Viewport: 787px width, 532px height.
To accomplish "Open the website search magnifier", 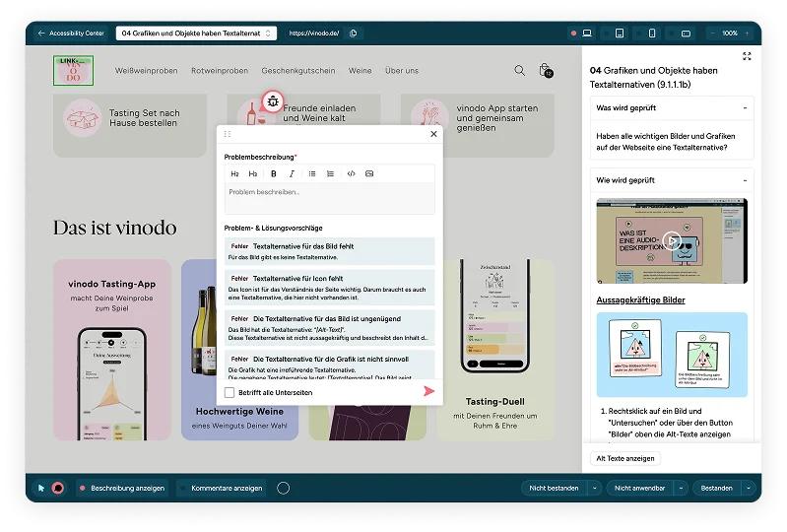I will click(x=519, y=71).
